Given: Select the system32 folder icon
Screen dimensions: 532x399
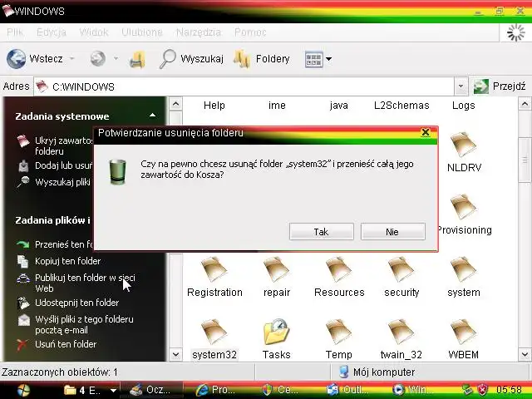Looking at the screenshot, I should tap(214, 332).
